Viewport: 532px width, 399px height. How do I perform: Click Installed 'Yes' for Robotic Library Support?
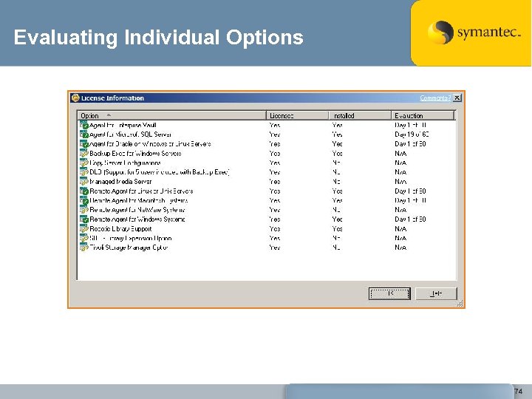(x=337, y=228)
